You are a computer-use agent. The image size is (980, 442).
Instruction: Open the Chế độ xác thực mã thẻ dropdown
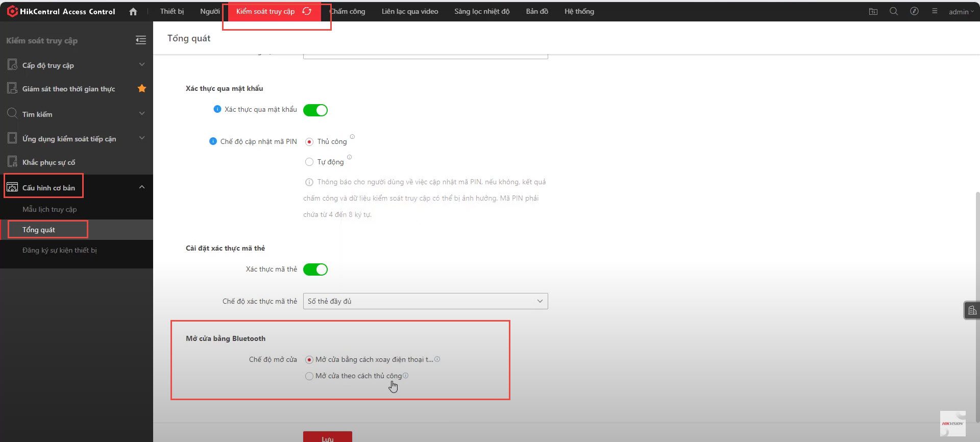pyautogui.click(x=425, y=301)
